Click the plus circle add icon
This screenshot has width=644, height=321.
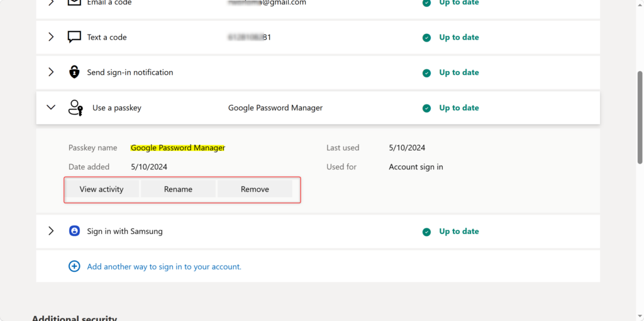pyautogui.click(x=74, y=266)
